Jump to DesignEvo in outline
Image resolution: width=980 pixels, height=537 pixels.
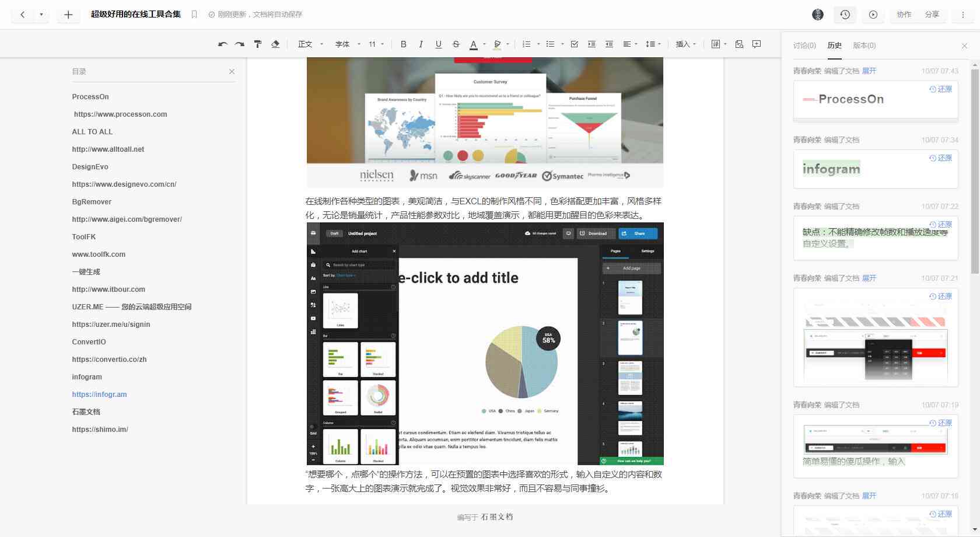[x=90, y=167]
